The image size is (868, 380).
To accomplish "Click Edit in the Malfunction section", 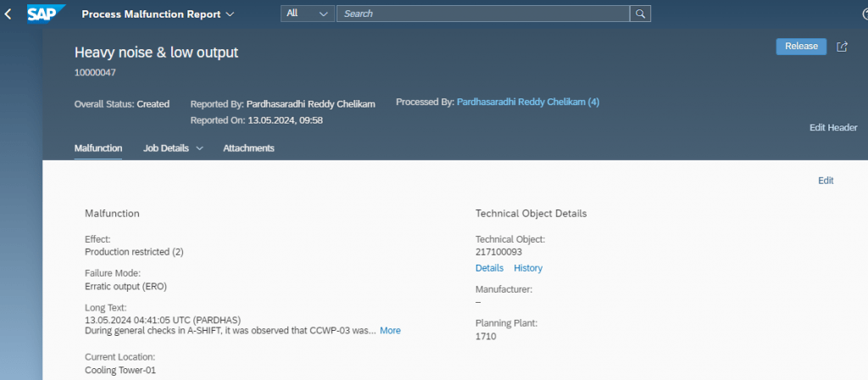I will pos(826,181).
